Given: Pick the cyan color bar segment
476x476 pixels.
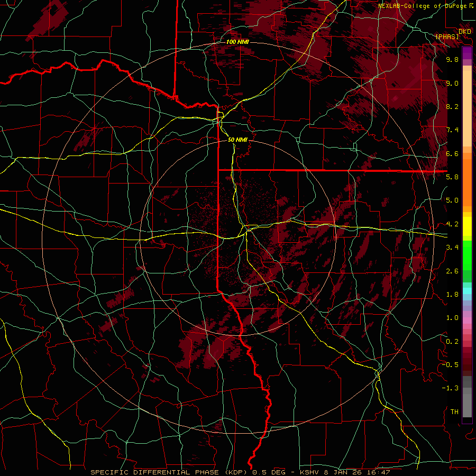Looking at the screenshot, I should pos(467,291).
